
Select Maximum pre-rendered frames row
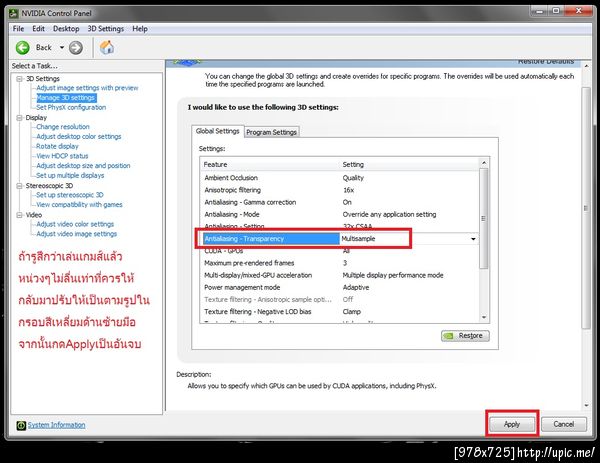pos(340,263)
